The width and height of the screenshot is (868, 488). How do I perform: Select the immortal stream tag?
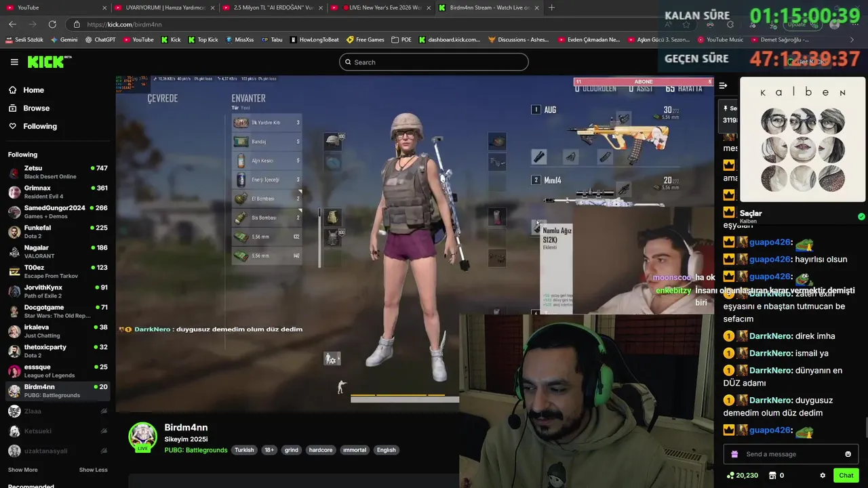[355, 450]
